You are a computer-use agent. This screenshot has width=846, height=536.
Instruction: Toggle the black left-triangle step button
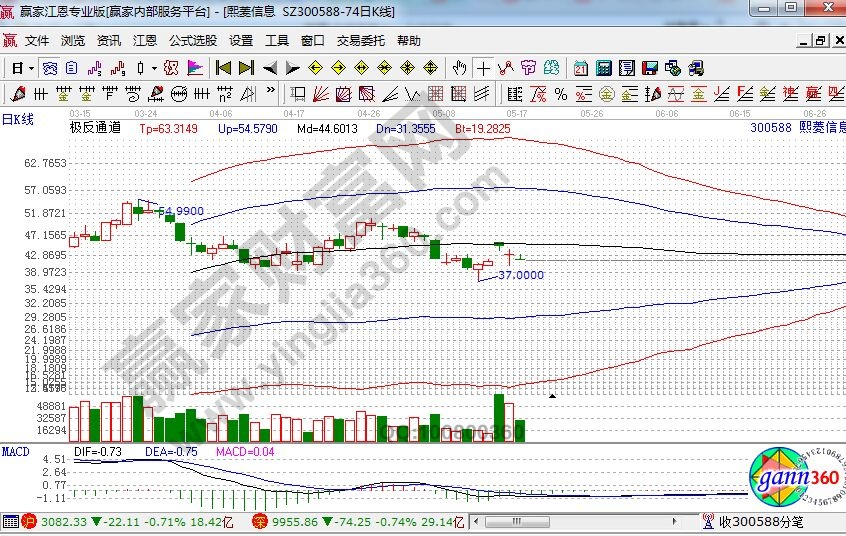click(x=270, y=68)
